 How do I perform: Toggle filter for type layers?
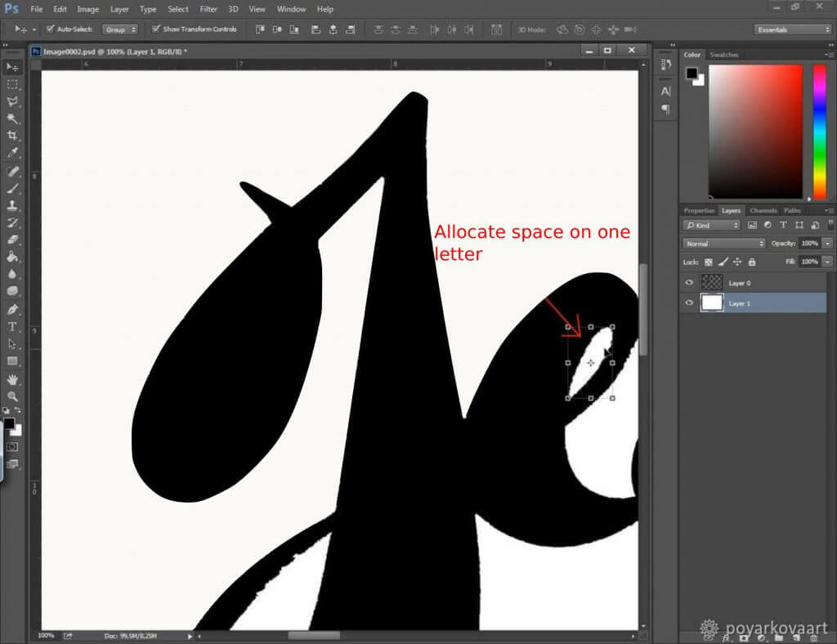(783, 226)
